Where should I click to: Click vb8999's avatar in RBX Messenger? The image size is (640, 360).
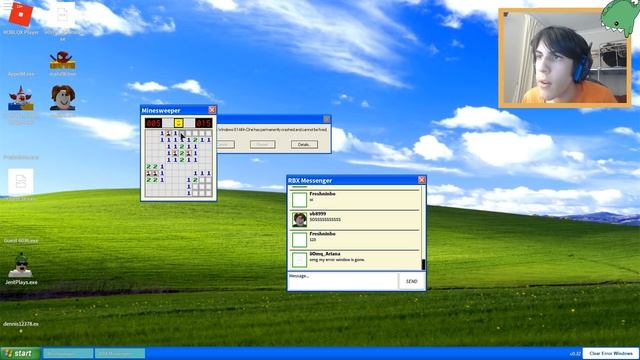[x=300, y=220]
